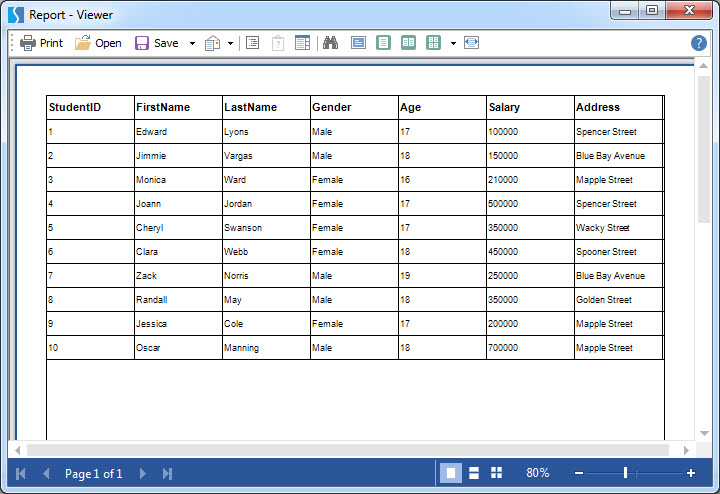Click the horizontal scrollbar right arrow
This screenshot has width=720, height=494.
tap(686, 450)
